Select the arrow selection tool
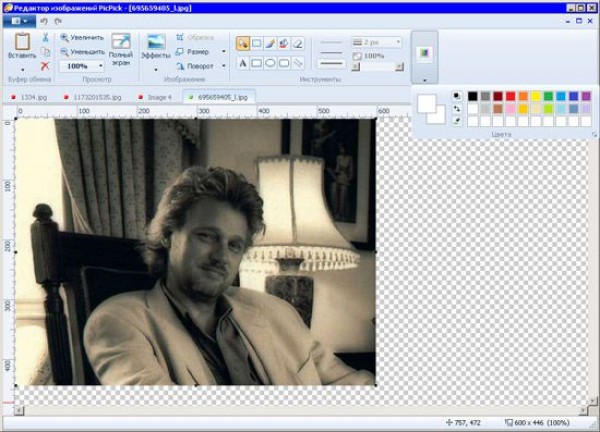 point(243,44)
